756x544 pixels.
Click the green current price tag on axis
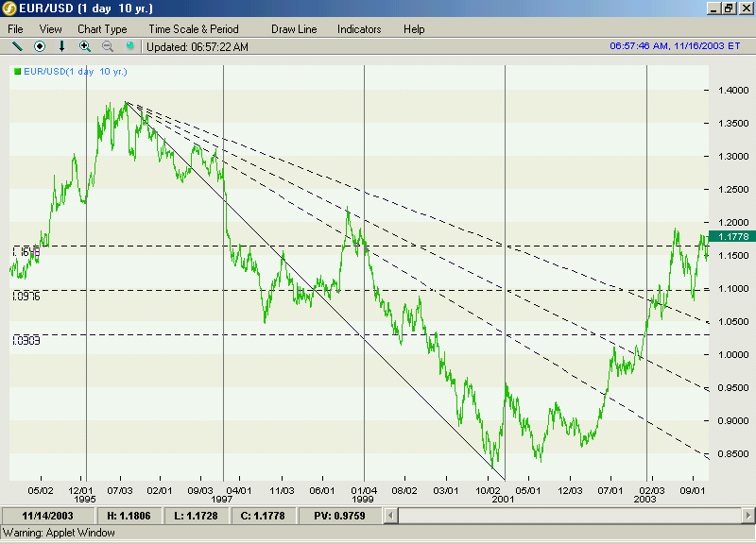[x=732, y=236]
